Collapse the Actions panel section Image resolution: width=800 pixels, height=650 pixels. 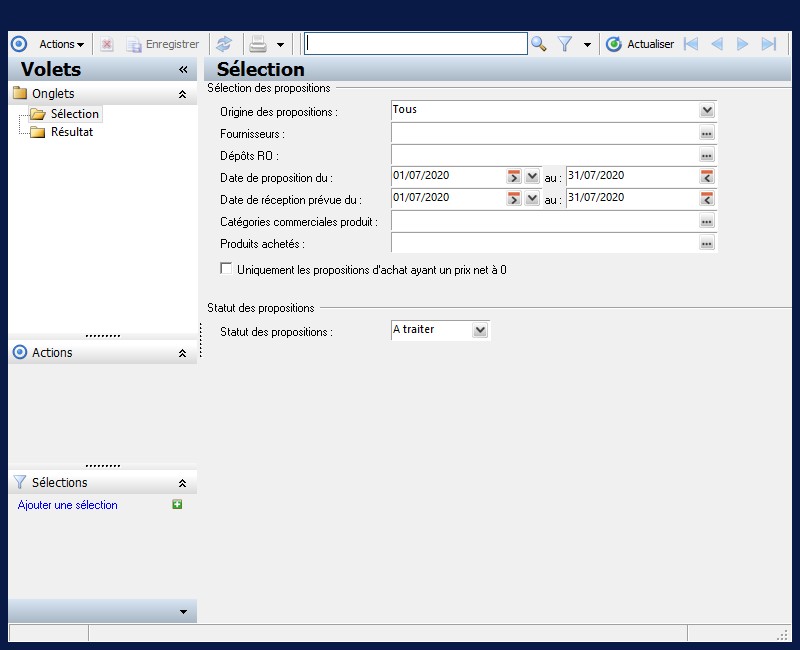tap(182, 353)
